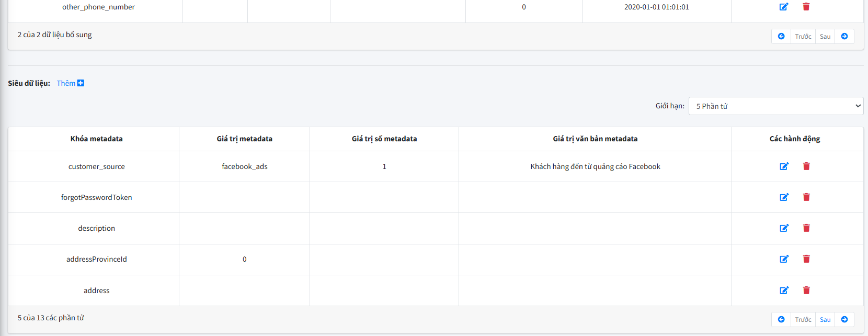Edit the other_phone_number row
Image resolution: width=868 pixels, height=336 pixels.
[784, 7]
